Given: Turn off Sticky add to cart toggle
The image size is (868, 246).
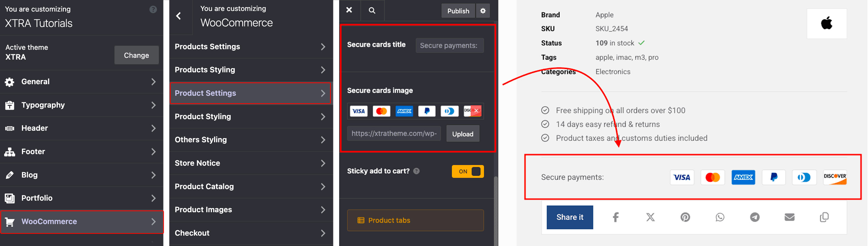Looking at the screenshot, I should [468, 172].
